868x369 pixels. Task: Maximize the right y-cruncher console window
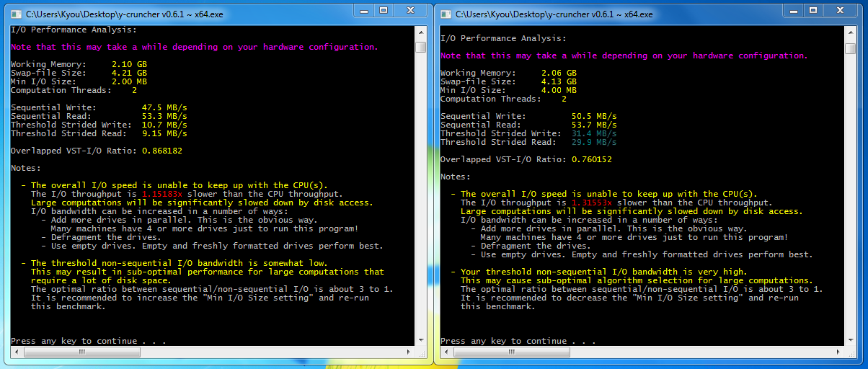(x=813, y=11)
